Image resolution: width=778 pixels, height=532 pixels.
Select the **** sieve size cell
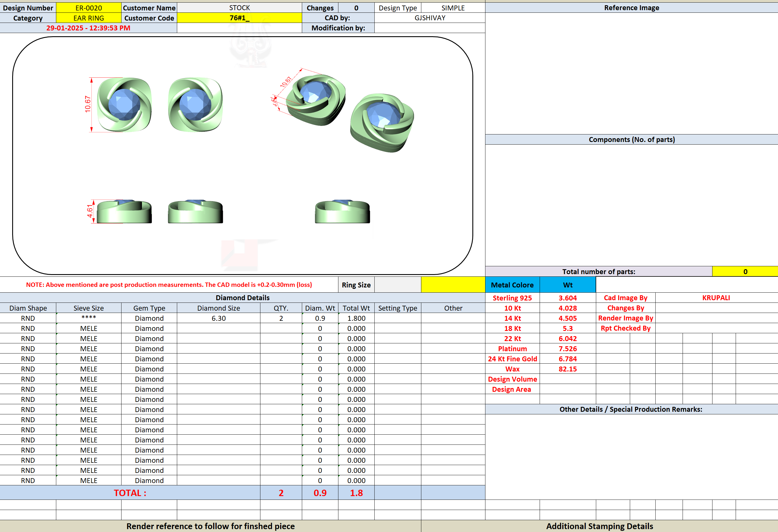coord(88,318)
